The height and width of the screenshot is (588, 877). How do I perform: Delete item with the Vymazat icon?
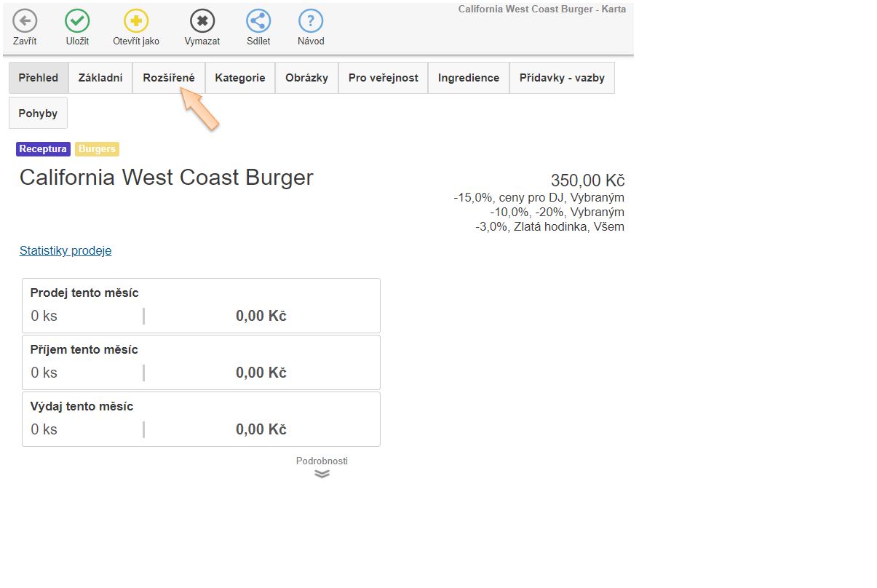pos(202,21)
